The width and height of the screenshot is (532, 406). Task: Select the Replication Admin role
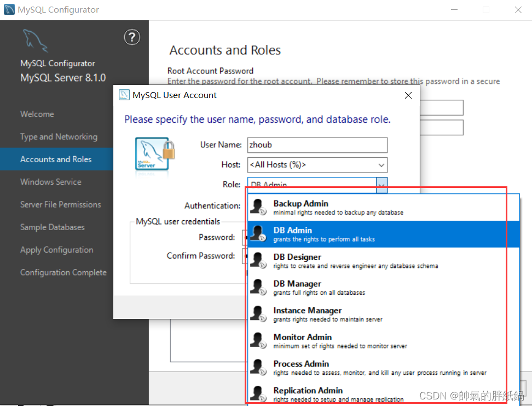pos(384,394)
